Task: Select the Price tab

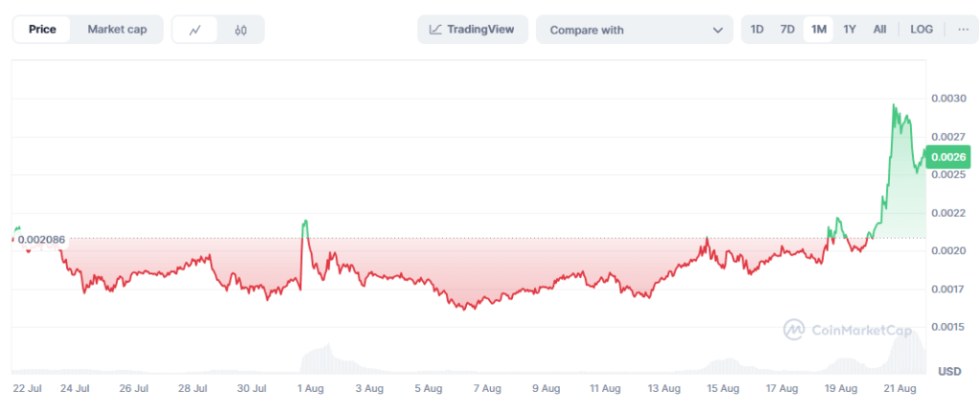Action: pyautogui.click(x=42, y=30)
